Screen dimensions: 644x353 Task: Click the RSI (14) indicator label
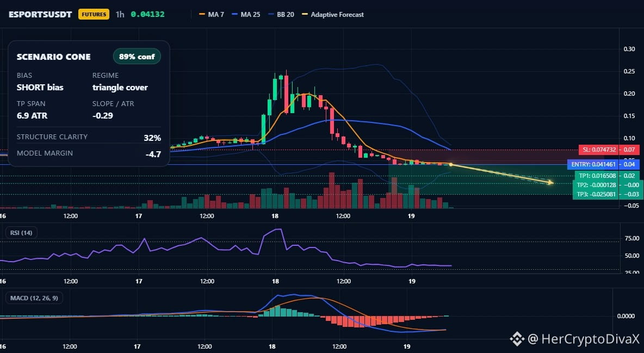coord(21,233)
